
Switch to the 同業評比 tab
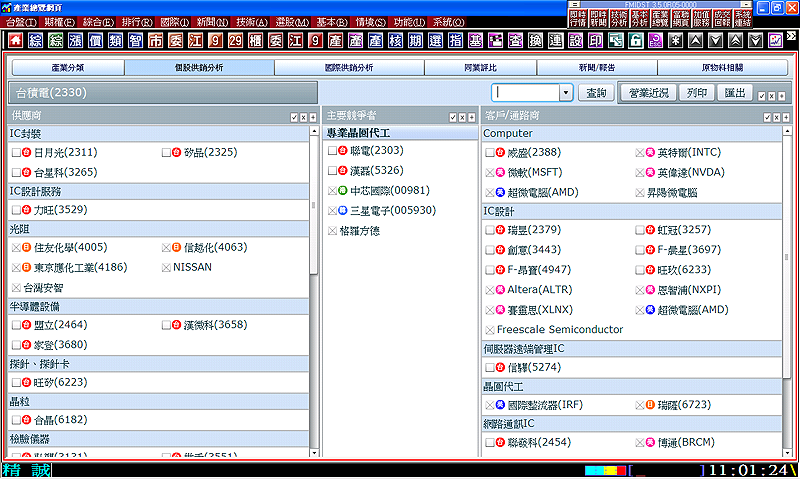(480, 67)
